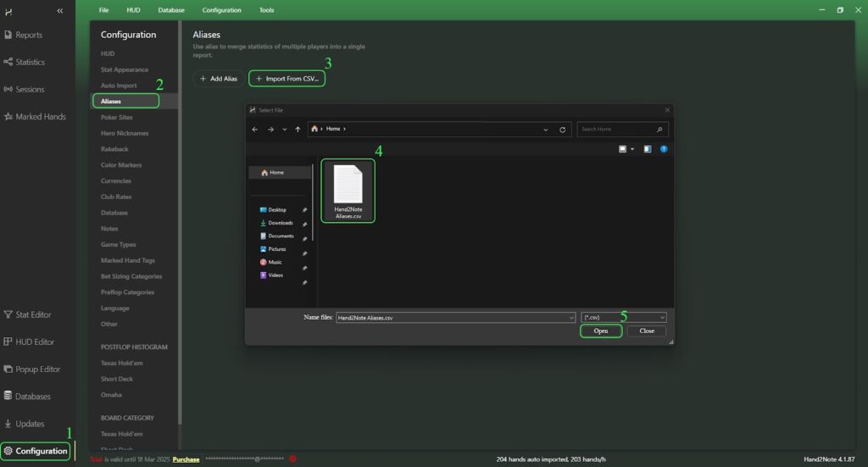Viewport: 868px width, 467px height.
Task: Click the Search Home input field
Action: [617, 130]
